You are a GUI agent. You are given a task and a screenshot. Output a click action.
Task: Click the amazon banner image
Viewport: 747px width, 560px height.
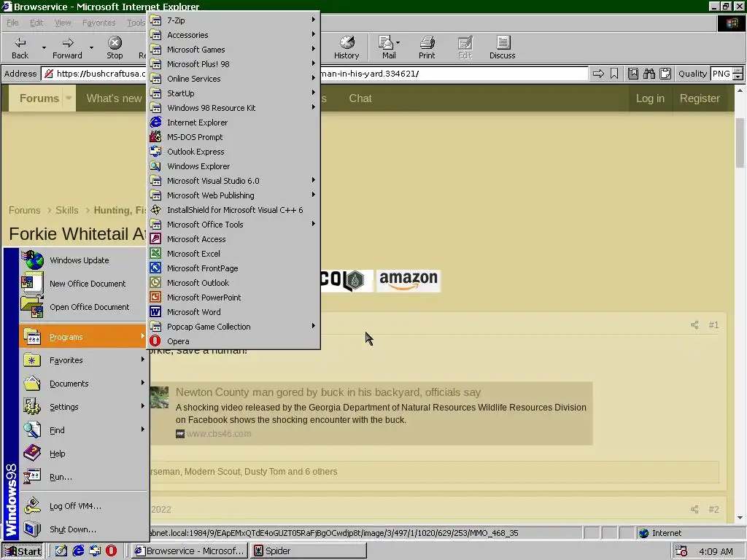click(409, 281)
